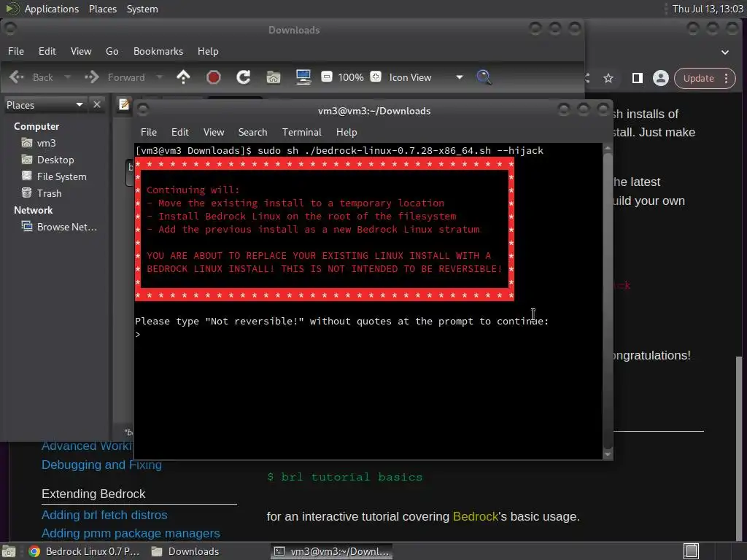
Task: Zoom out with the minus icon
Action: click(x=327, y=77)
